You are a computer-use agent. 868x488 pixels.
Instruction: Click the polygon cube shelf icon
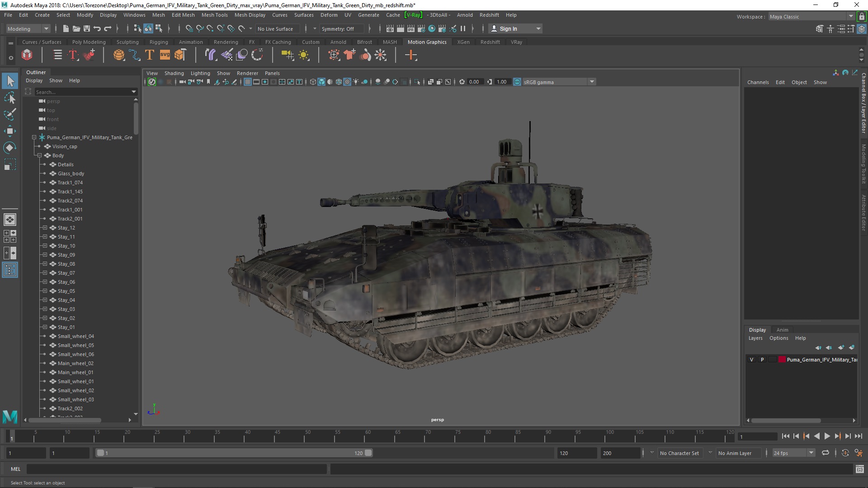pyautogui.click(x=27, y=55)
